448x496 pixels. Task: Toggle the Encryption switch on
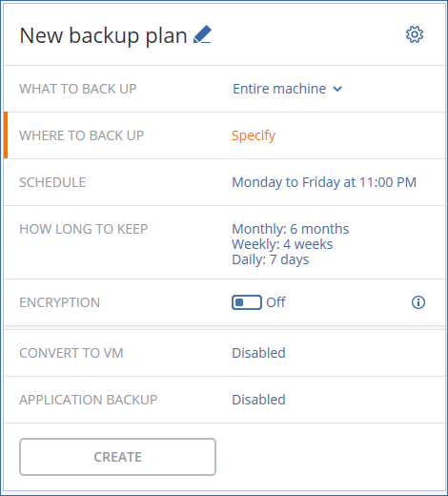pos(247,302)
